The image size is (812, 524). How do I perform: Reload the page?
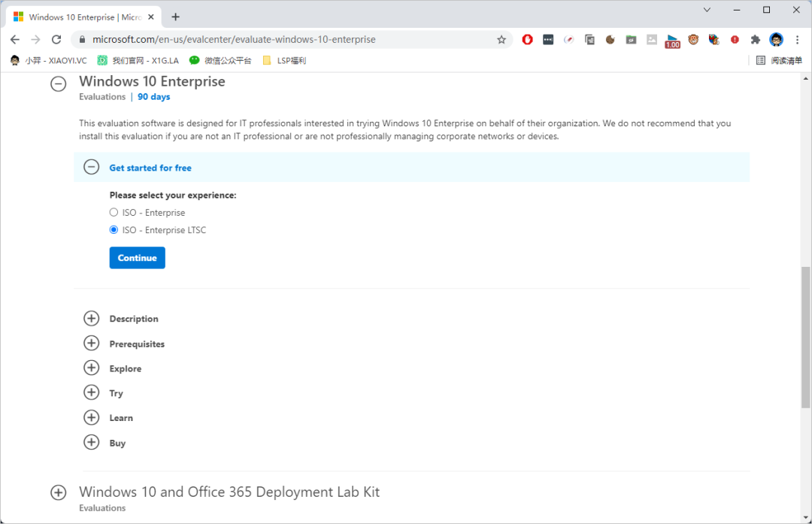tap(56, 40)
